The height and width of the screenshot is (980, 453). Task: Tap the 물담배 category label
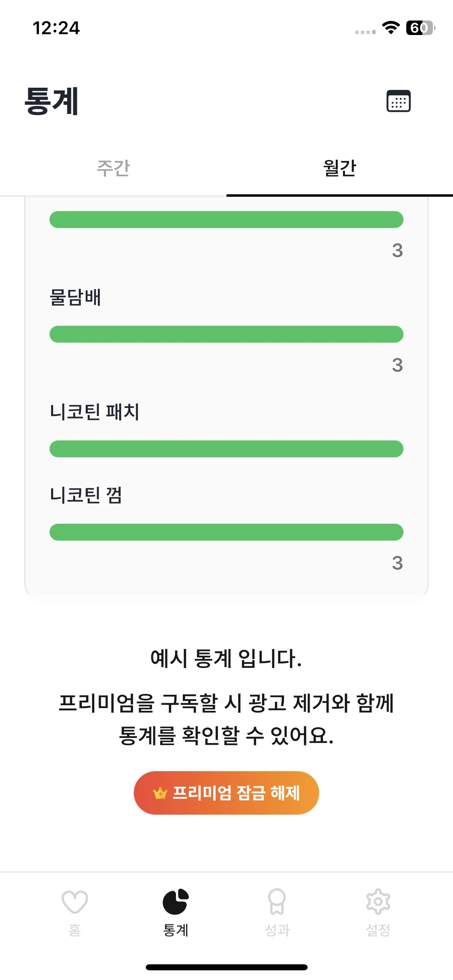point(75,298)
